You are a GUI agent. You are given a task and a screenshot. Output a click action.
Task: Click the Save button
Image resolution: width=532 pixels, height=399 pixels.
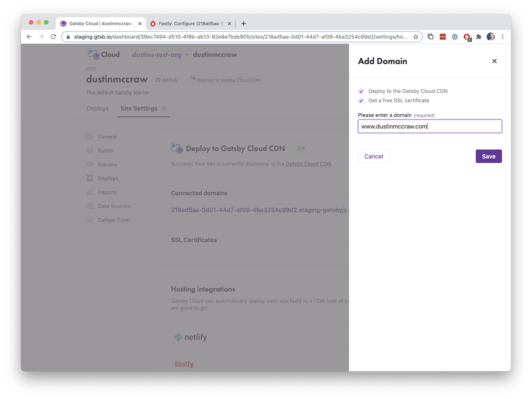tap(489, 156)
